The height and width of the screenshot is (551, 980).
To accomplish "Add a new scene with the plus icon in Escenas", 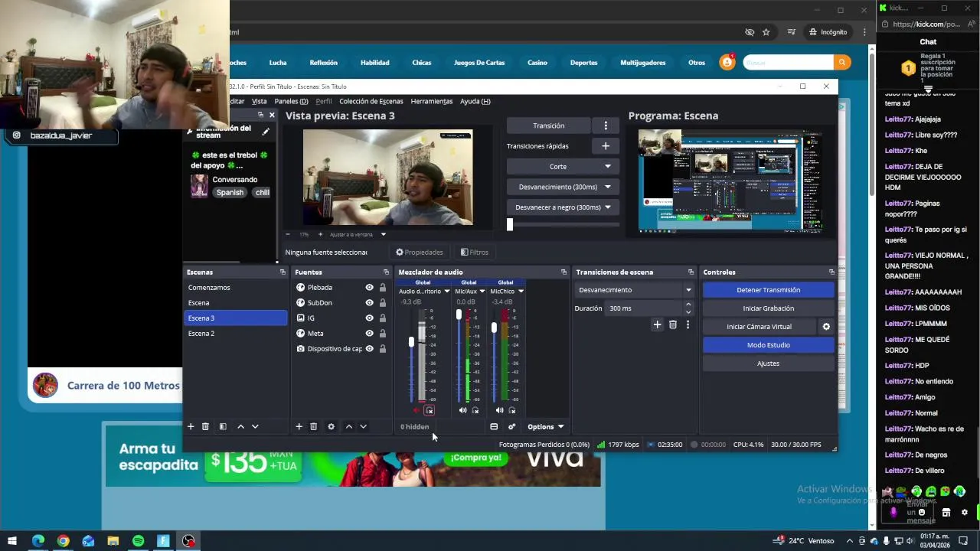I will pyautogui.click(x=191, y=426).
